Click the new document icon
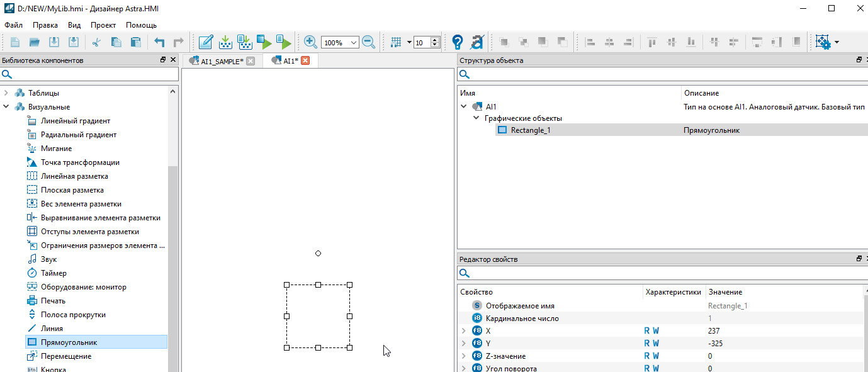868x372 pixels. point(15,42)
